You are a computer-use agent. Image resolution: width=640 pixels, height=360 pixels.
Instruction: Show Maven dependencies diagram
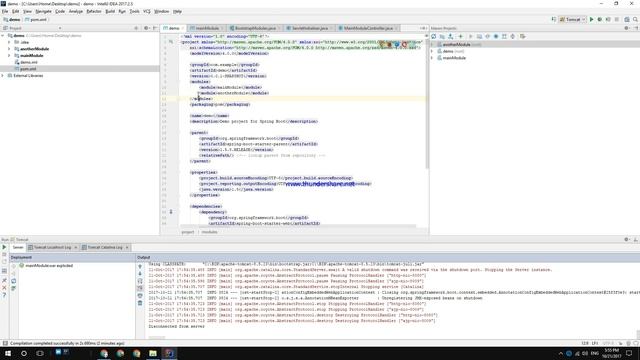(504, 36)
